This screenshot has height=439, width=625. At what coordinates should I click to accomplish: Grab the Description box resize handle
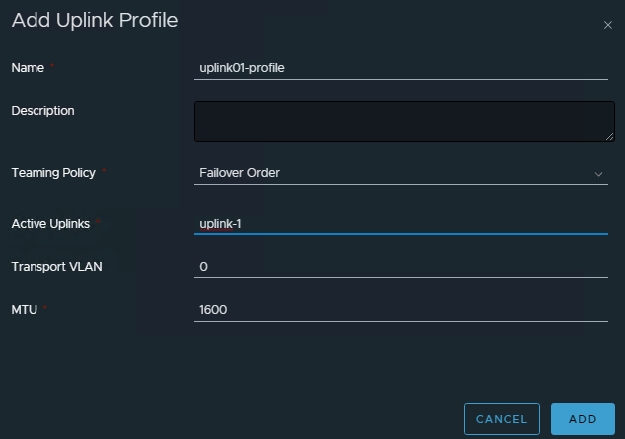click(x=609, y=136)
